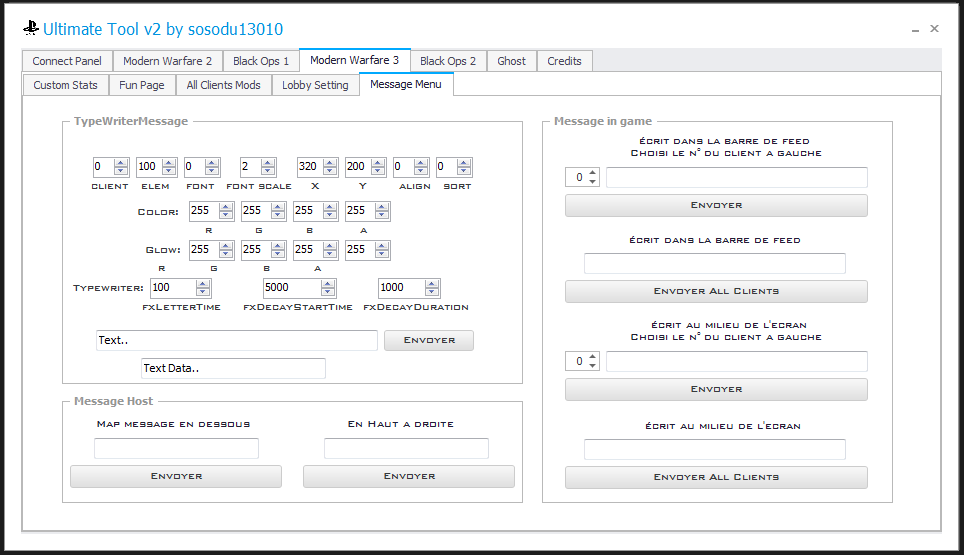Click the all-clients mid-screen text field

click(x=715, y=449)
